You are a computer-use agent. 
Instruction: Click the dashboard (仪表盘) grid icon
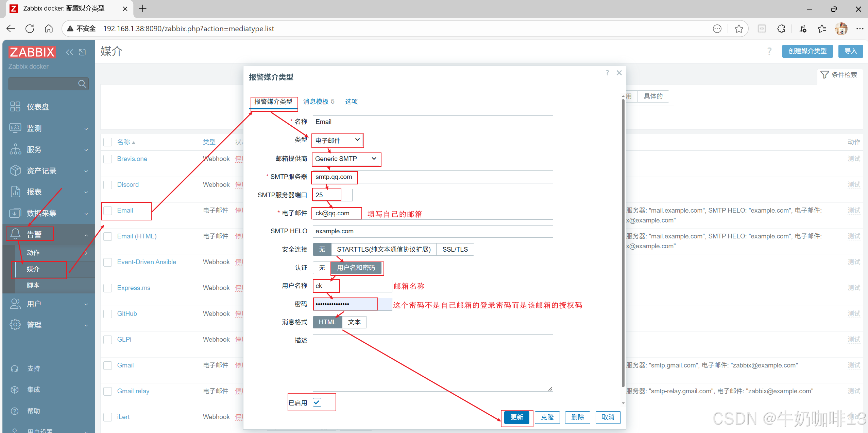tap(15, 107)
